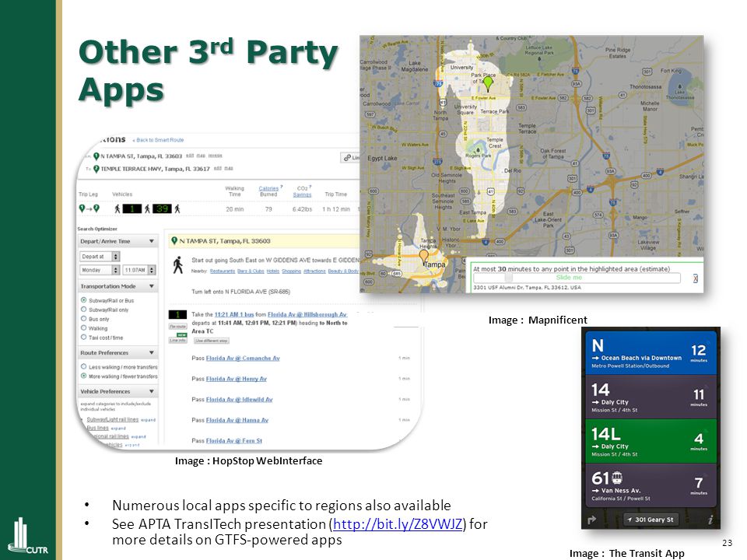Open Florida Av @ Idlewild Av stop link
747x560 pixels.
(239, 400)
